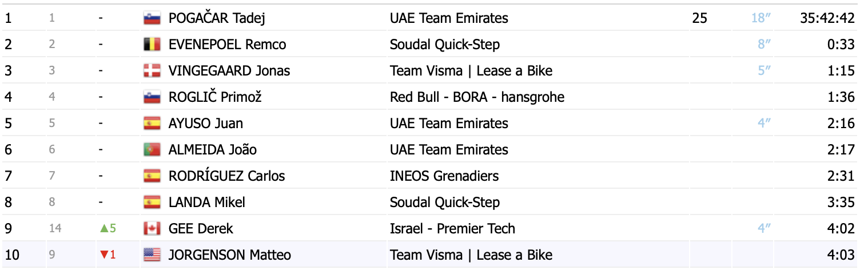Image resolution: width=868 pixels, height=270 pixels.
Task: Open rider page for POGAČAR Tadej
Action: [217, 18]
